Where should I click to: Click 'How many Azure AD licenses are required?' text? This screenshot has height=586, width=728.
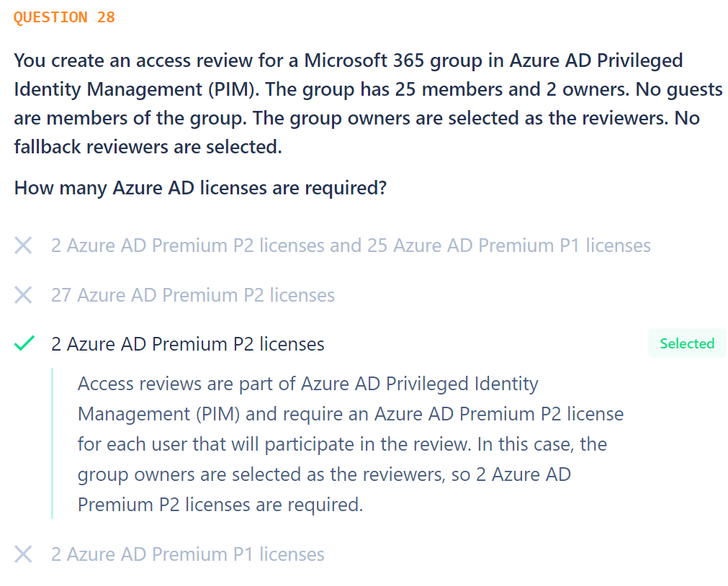pos(200,188)
